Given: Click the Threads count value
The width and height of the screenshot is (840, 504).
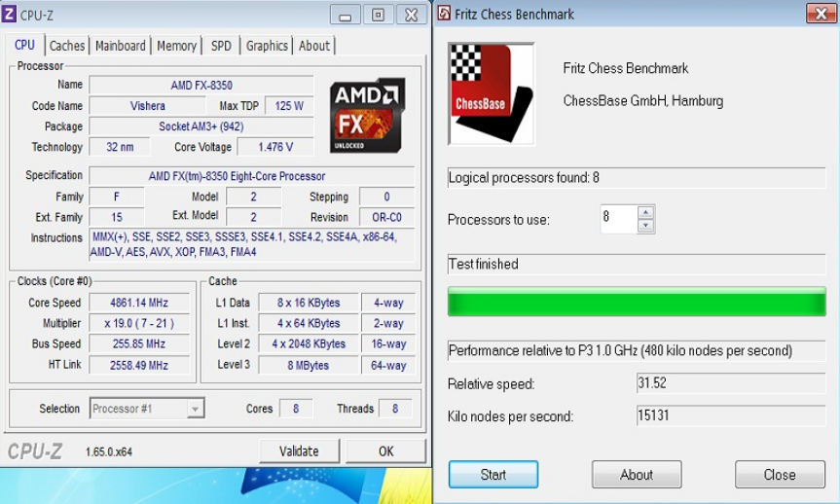Looking at the screenshot, I should [x=395, y=409].
